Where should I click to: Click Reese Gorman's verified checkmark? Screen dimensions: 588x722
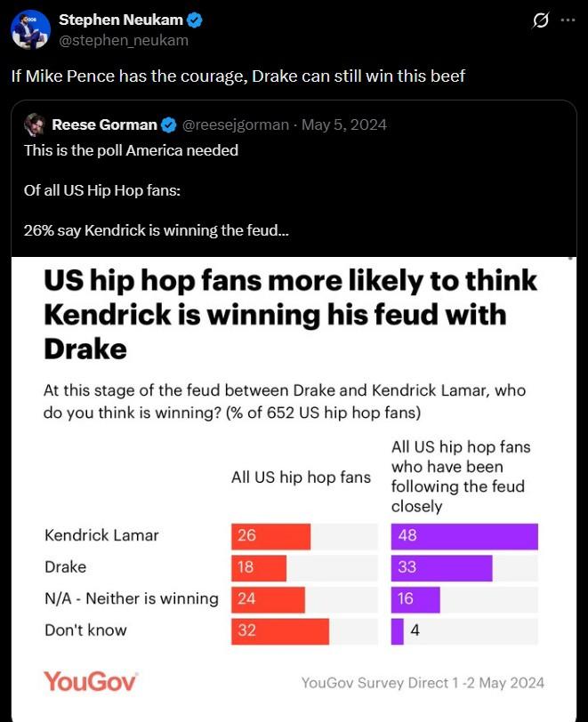[167, 124]
